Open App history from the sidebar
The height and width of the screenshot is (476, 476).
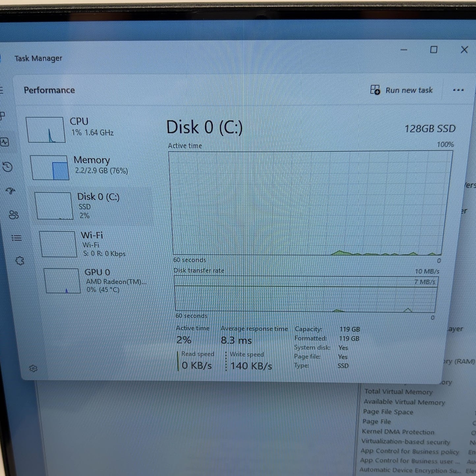click(x=7, y=167)
